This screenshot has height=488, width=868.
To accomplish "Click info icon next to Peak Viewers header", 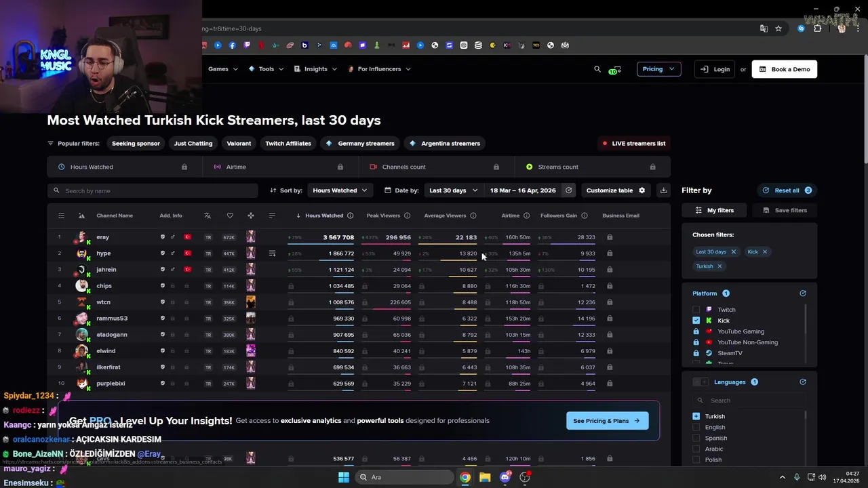I will [407, 216].
